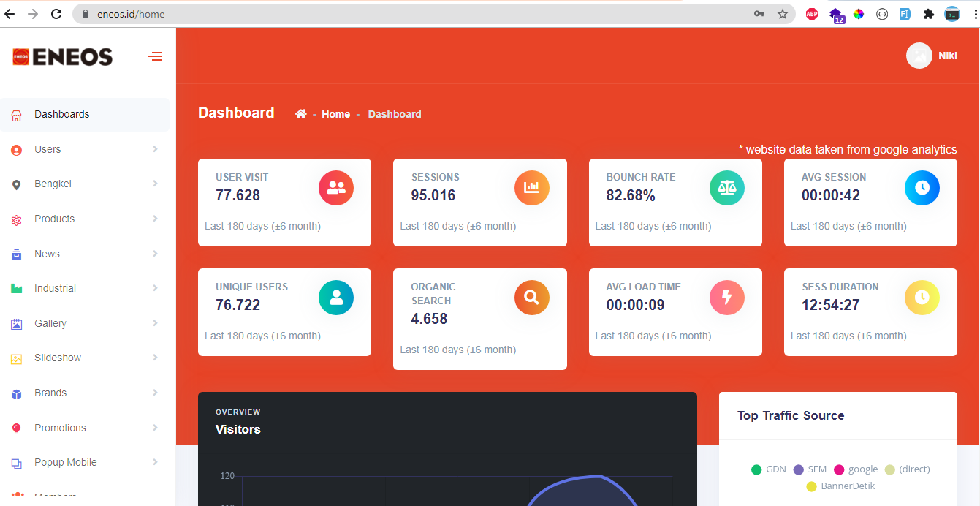Click the Sessions bar chart icon
Screen dimensions: 980x506
tap(531, 188)
